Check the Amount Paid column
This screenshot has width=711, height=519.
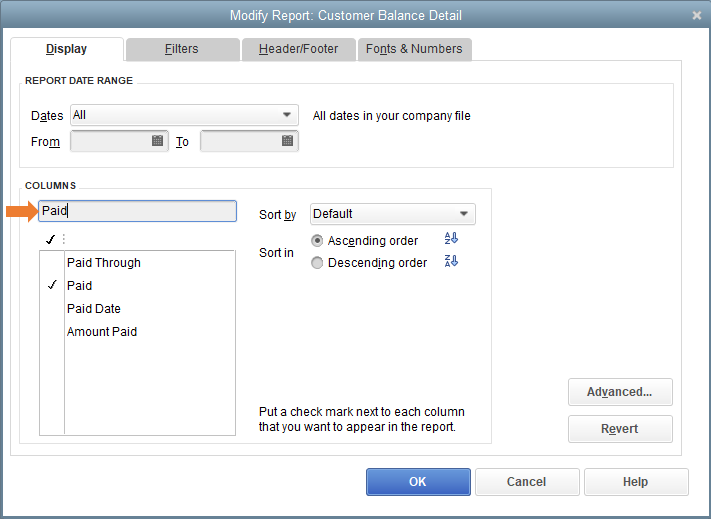pyautogui.click(x=52, y=332)
